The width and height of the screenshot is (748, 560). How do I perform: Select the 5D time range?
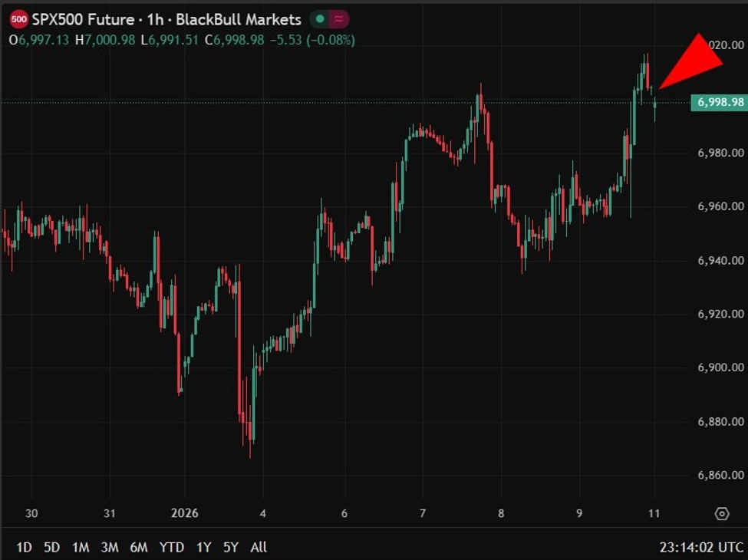pyautogui.click(x=52, y=547)
